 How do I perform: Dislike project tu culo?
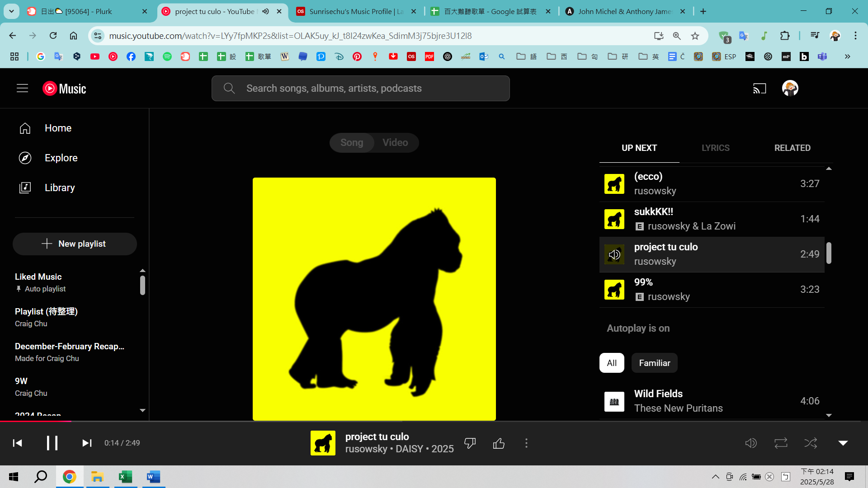470,443
